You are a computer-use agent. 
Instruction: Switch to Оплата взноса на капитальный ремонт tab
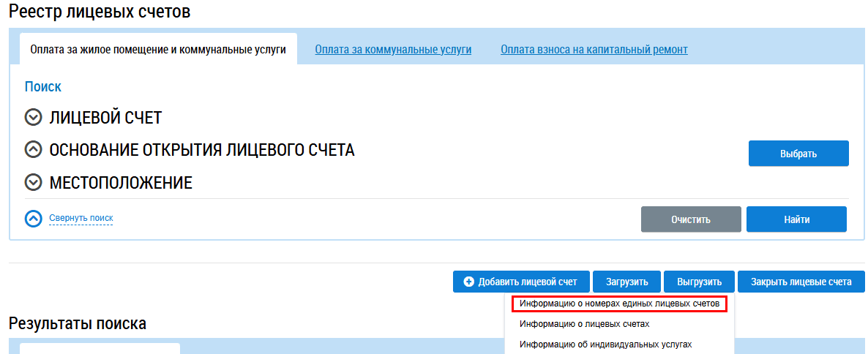(x=594, y=50)
